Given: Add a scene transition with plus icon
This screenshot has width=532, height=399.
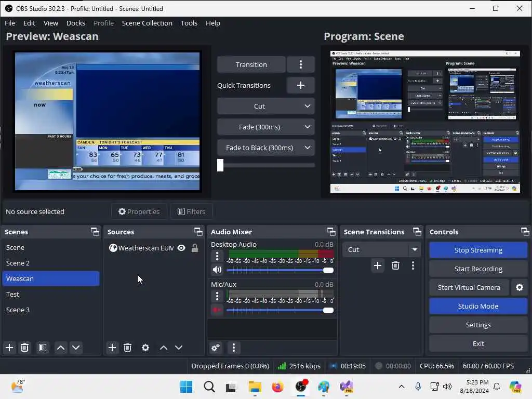Looking at the screenshot, I should pyautogui.click(x=378, y=265).
